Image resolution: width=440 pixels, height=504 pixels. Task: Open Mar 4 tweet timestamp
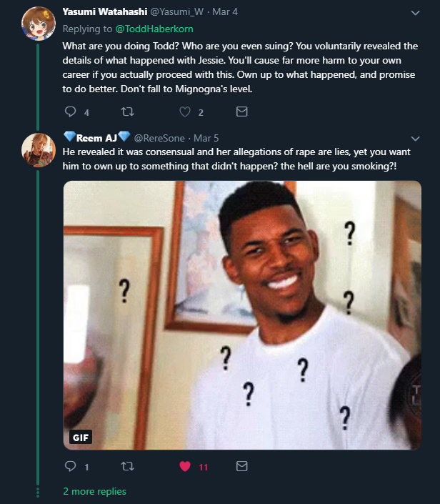[x=225, y=12]
